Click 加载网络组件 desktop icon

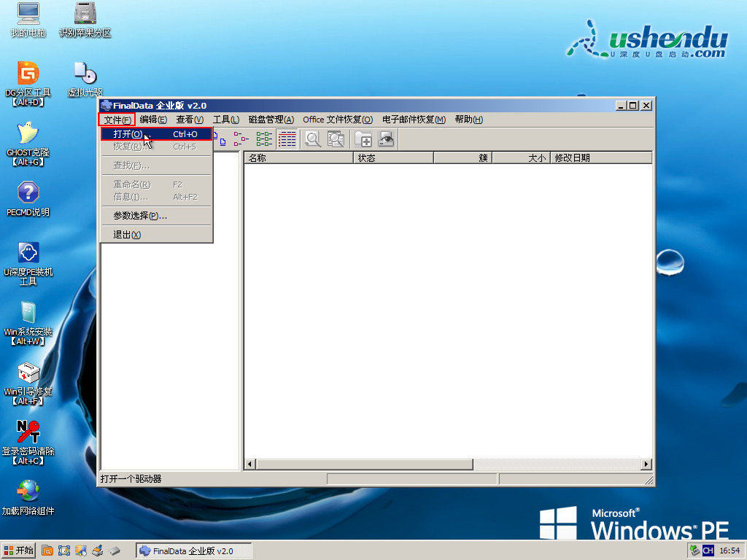pos(28,498)
